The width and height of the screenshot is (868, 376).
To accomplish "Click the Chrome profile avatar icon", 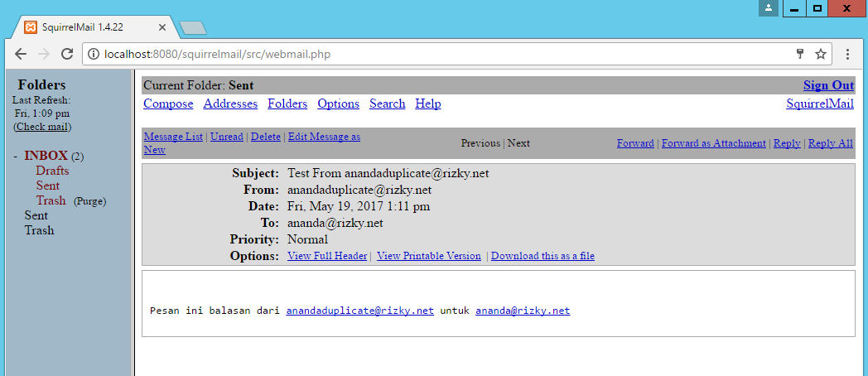I will coord(769,7).
